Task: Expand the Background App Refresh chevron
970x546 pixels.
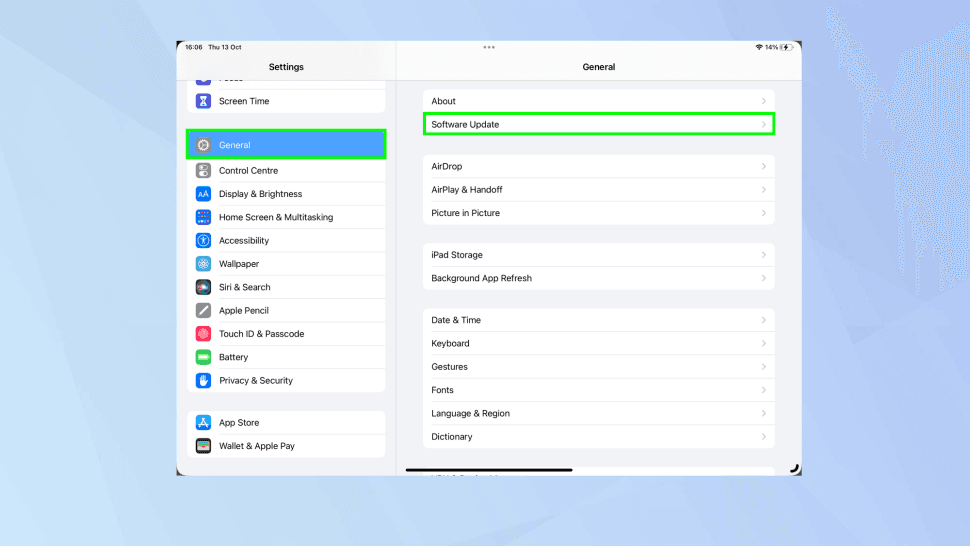Action: (763, 278)
